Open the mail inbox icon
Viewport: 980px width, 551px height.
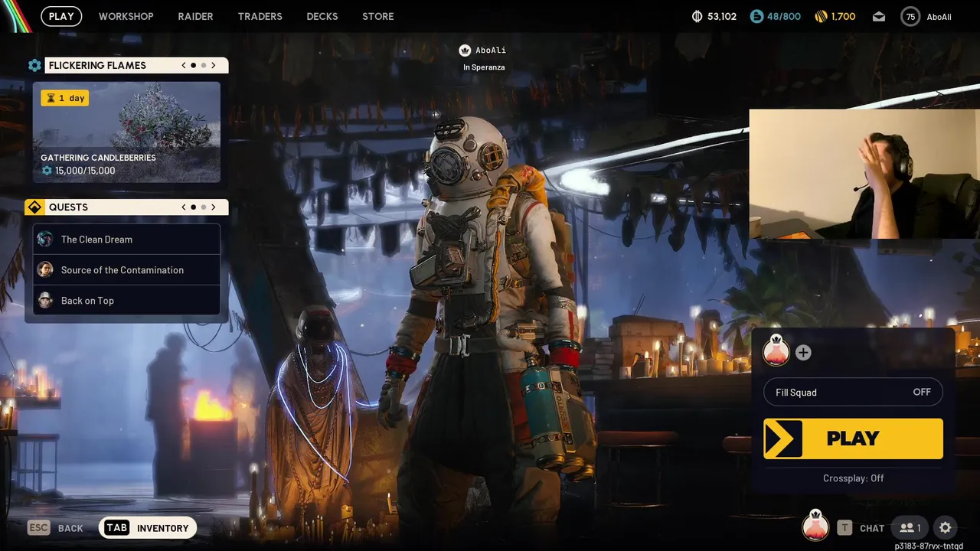(879, 17)
